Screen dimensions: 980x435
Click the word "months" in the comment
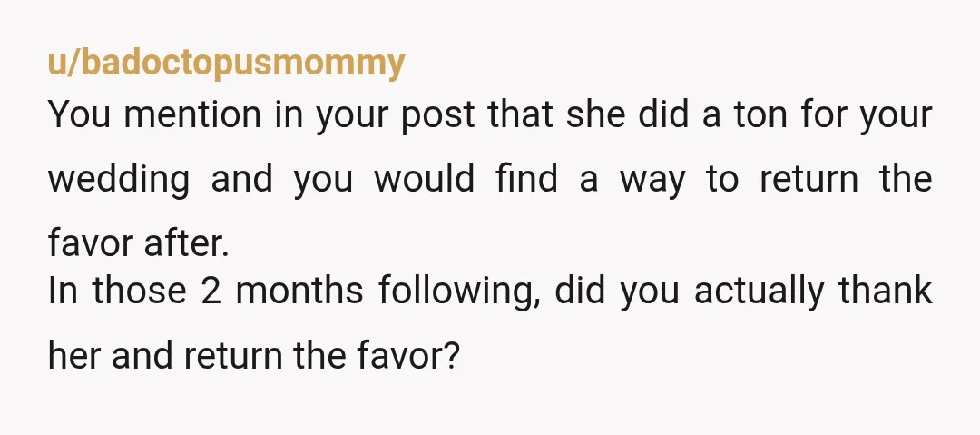(x=299, y=292)
